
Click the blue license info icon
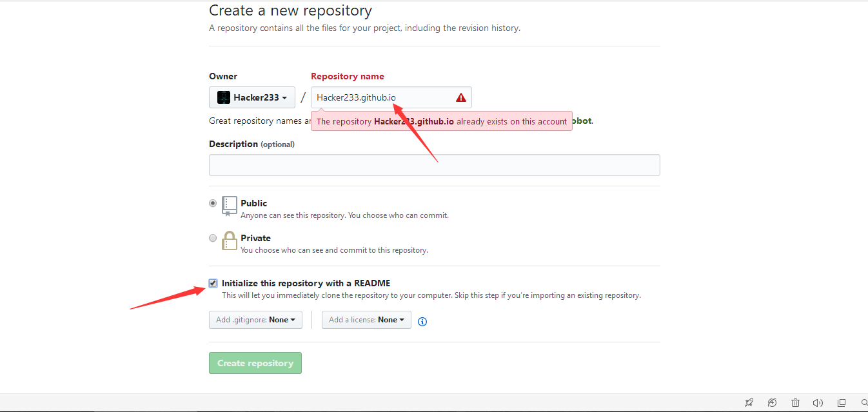point(422,321)
